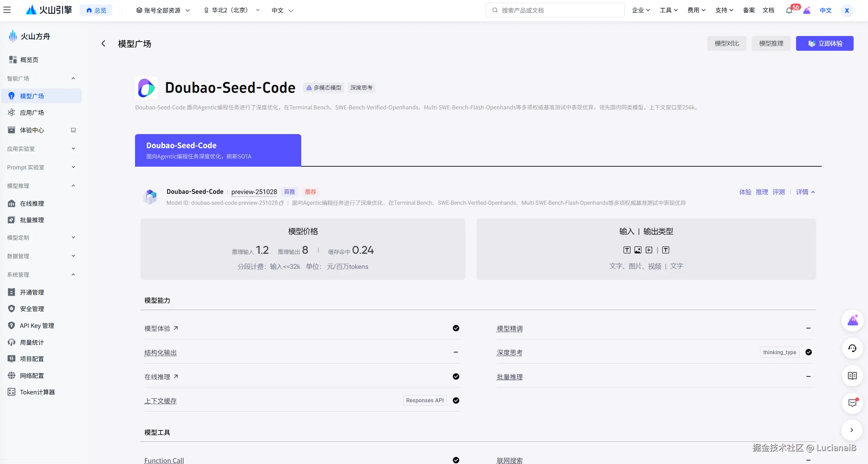
Task: Click the floating headset support icon
Action: pyautogui.click(x=852, y=348)
